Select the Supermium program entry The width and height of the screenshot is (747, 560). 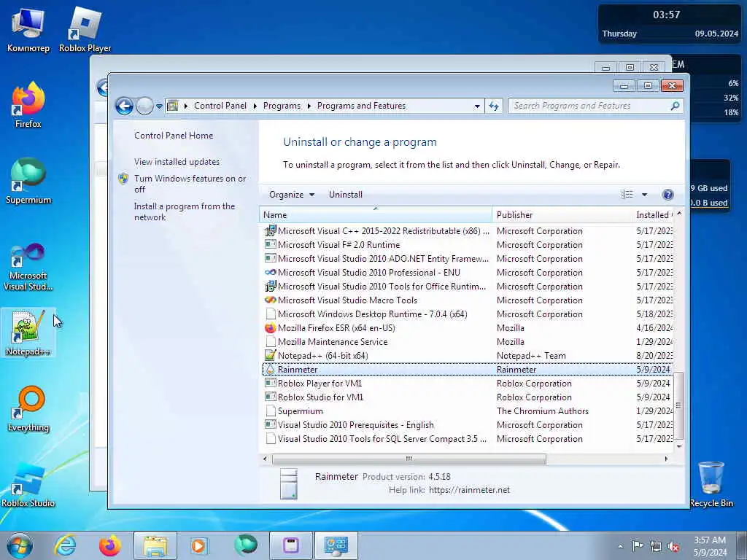[467, 411]
